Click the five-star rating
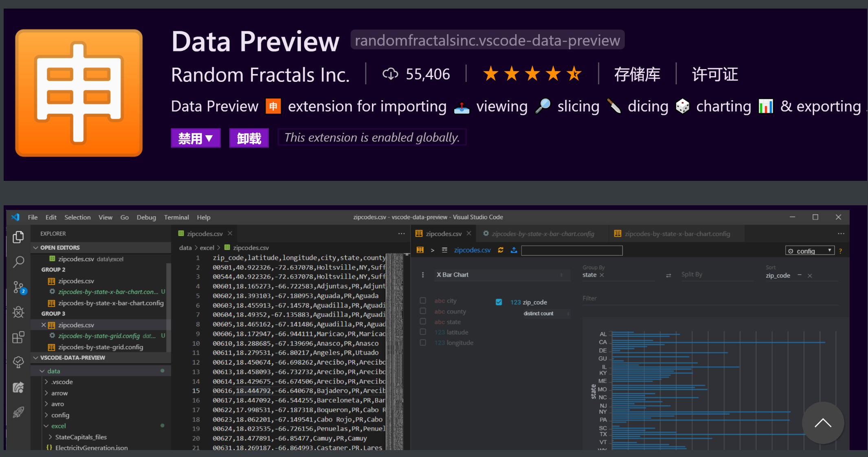 [532, 74]
